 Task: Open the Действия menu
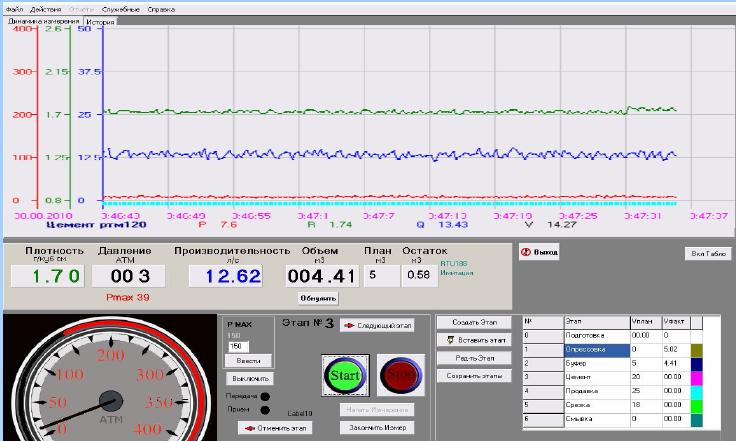point(46,9)
